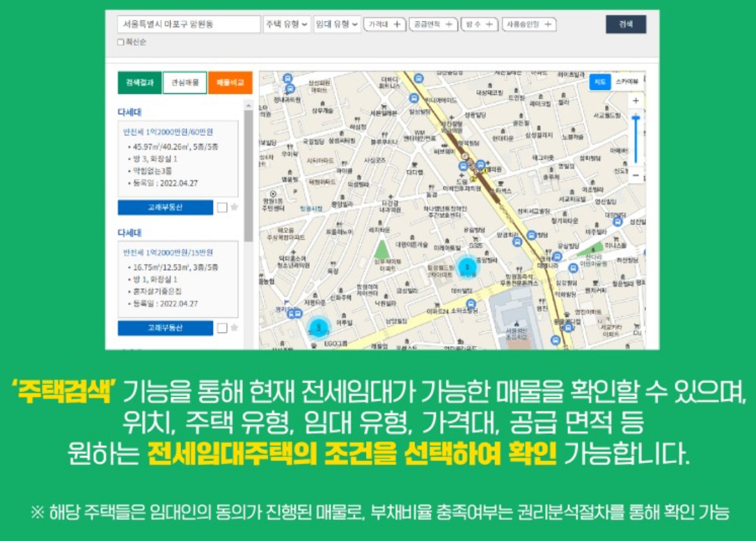Screen dimensions: 756x541
Task: Star the 60만원 listing as favorite
Action: 235,207
